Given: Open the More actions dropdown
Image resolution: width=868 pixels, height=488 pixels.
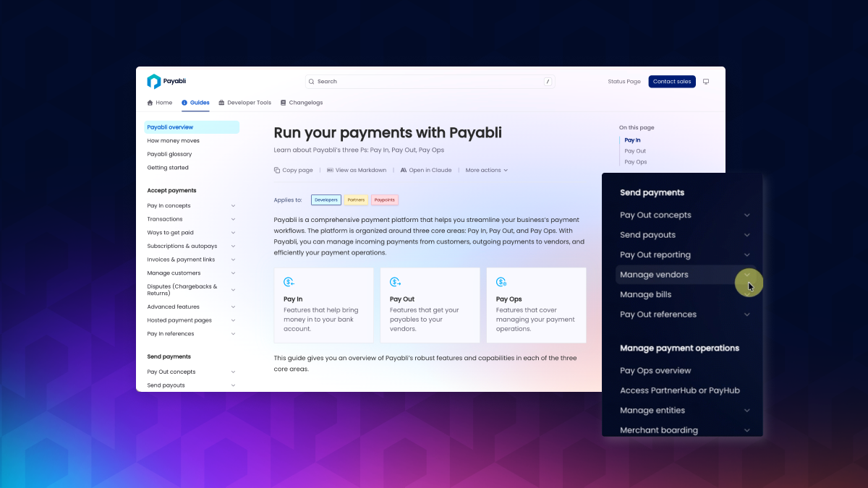Looking at the screenshot, I should (486, 171).
